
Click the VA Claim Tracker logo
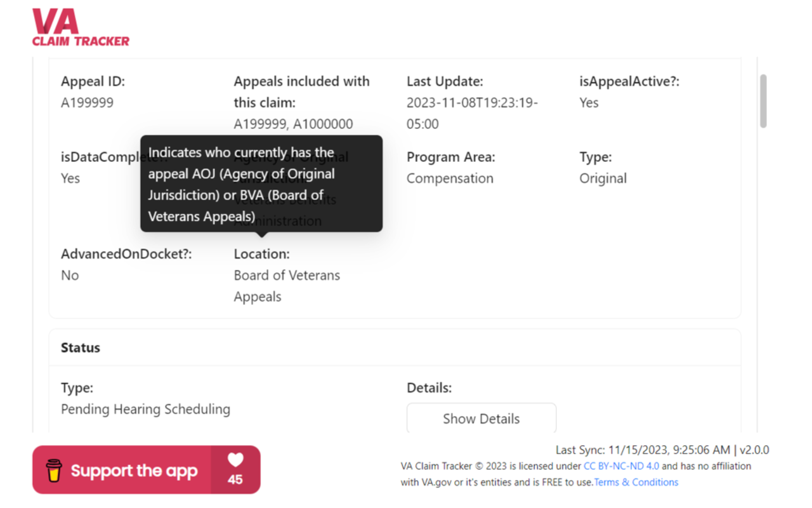coord(80,27)
